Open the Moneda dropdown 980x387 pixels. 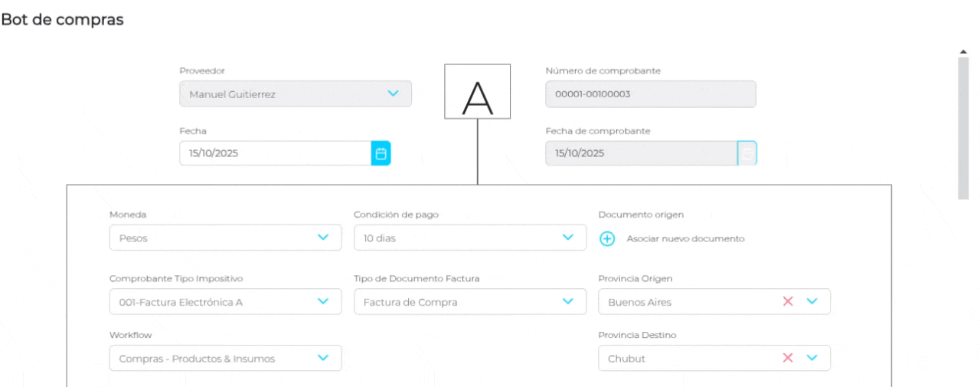click(x=323, y=238)
